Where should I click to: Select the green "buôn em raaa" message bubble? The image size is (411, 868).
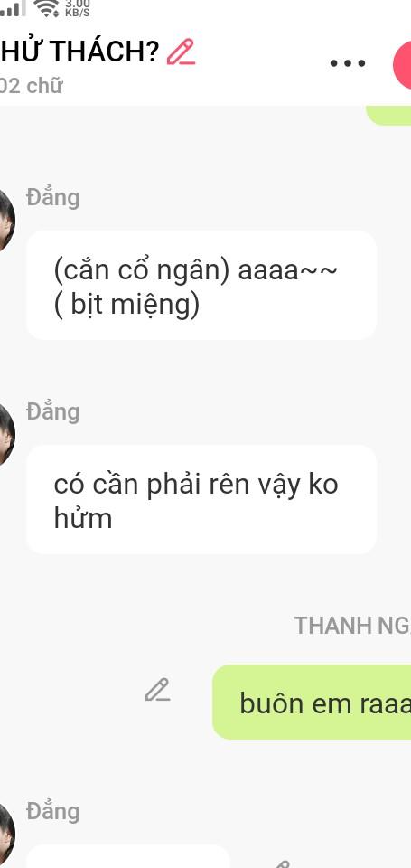312,702
